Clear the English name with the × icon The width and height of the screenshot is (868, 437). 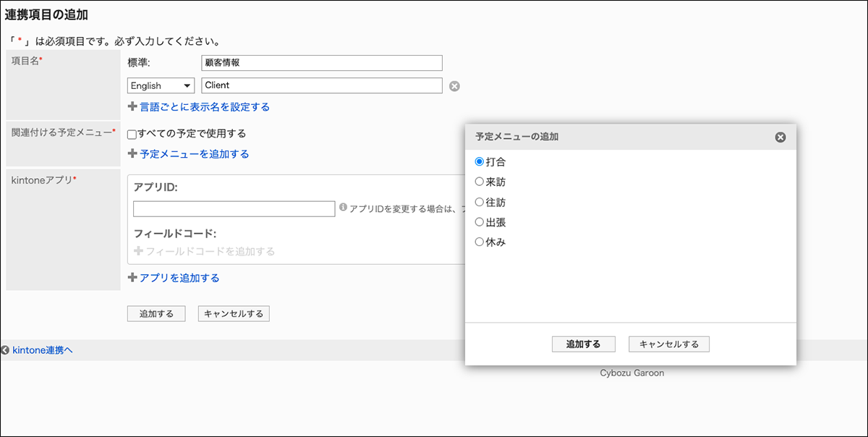454,85
